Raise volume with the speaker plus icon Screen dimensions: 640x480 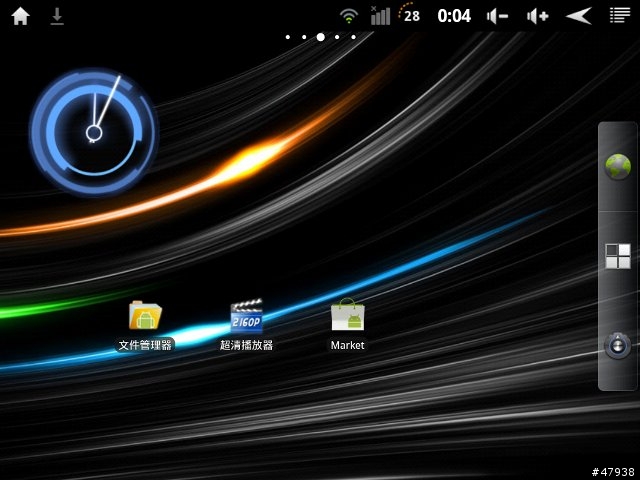(538, 16)
